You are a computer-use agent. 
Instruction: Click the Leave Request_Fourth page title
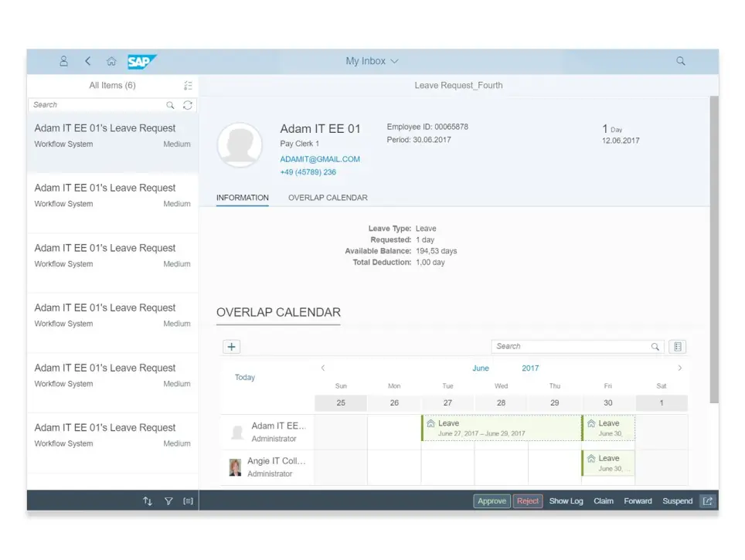(458, 86)
